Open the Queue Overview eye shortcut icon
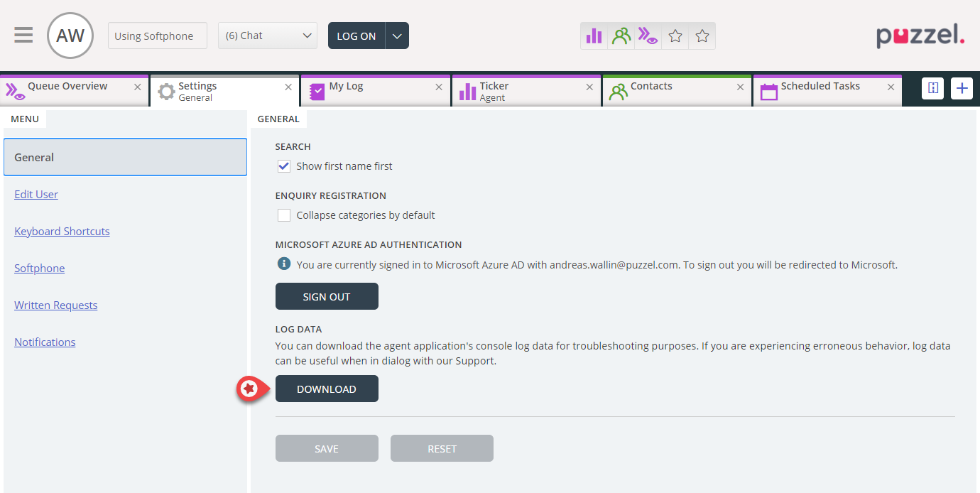This screenshot has width=980, height=493. click(648, 36)
